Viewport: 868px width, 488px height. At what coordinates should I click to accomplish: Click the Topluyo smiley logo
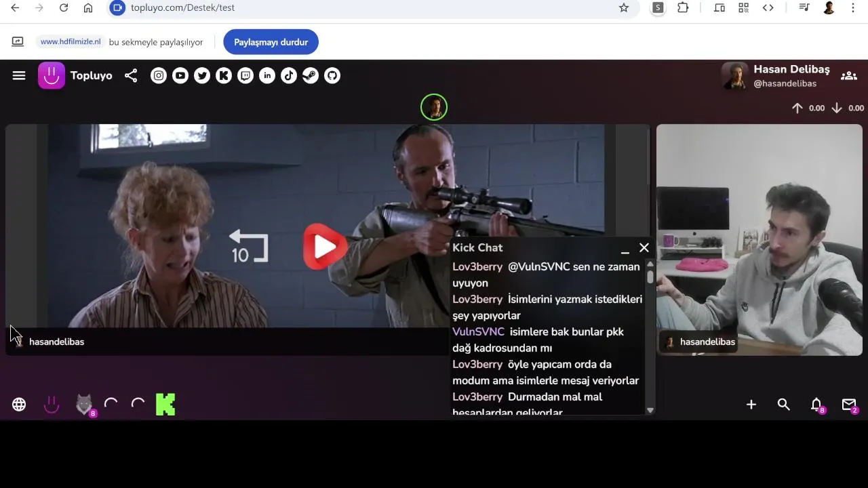tap(52, 76)
